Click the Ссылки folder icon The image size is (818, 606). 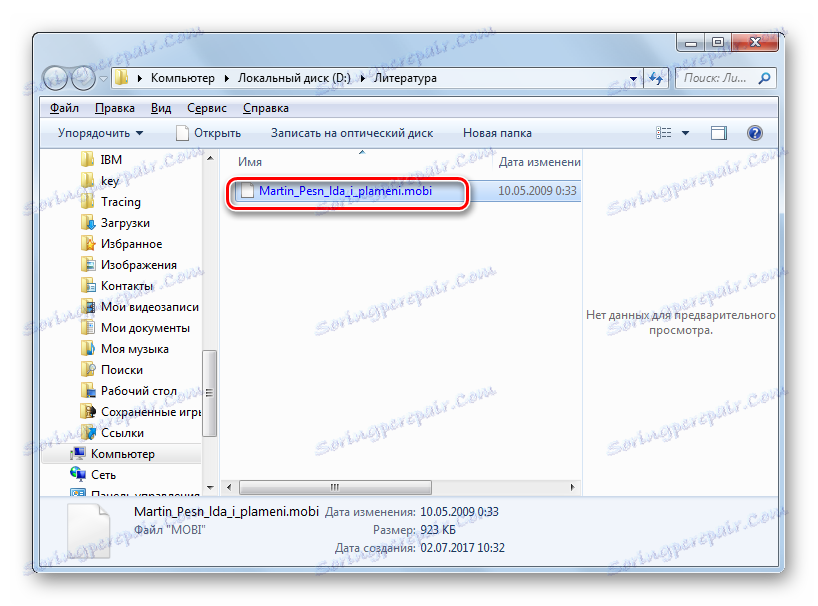click(88, 432)
